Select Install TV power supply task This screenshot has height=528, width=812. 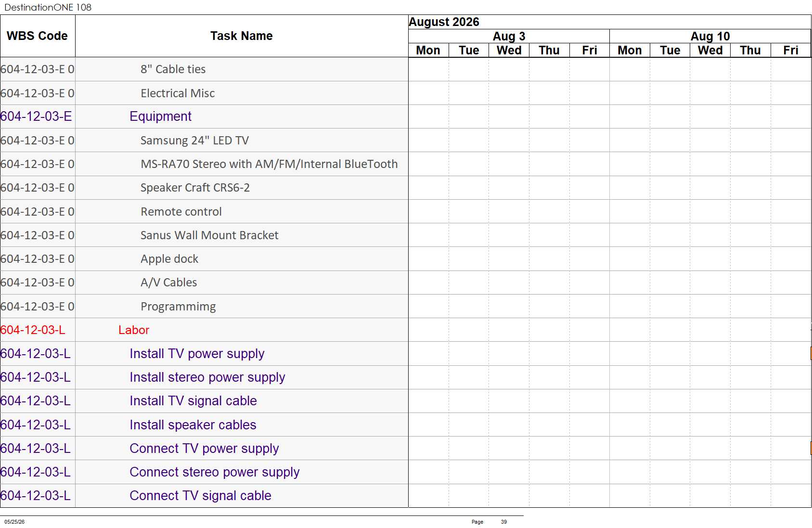pos(197,354)
